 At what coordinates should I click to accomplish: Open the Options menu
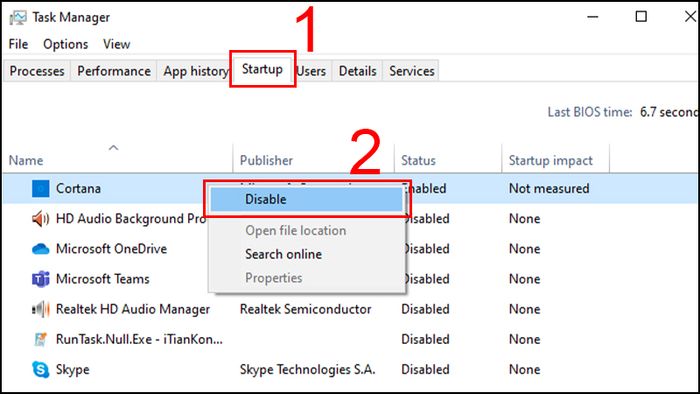pyautogui.click(x=66, y=44)
